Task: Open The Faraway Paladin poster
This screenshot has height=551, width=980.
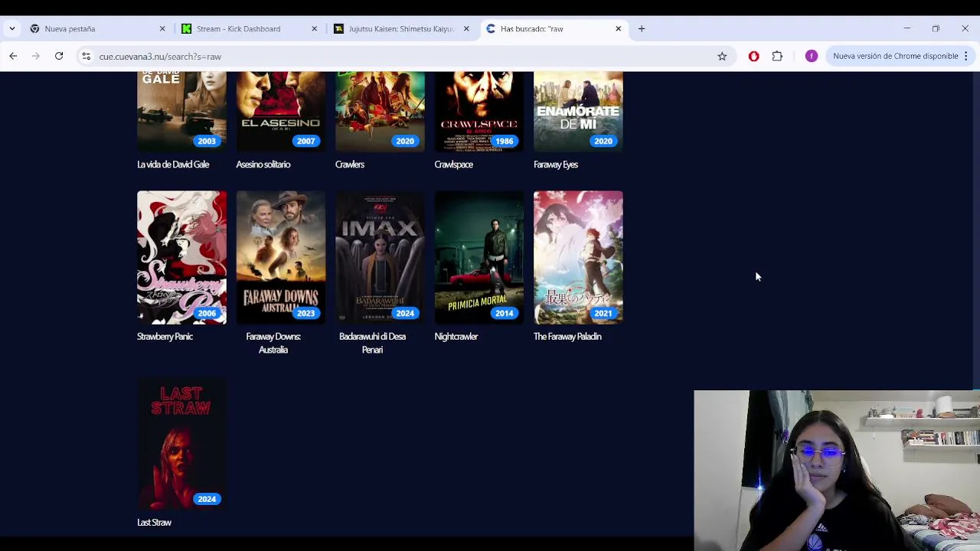Action: click(578, 257)
